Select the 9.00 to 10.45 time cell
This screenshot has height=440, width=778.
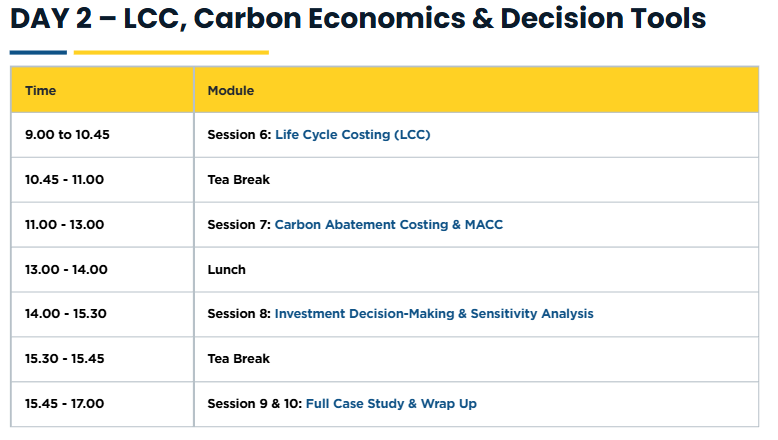point(66,135)
